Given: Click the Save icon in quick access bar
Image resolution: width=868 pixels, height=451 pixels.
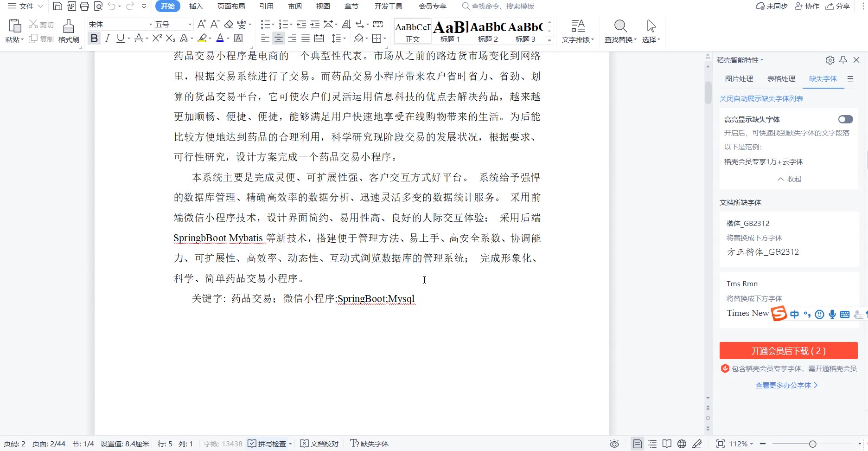Looking at the screenshot, I should tap(57, 6).
